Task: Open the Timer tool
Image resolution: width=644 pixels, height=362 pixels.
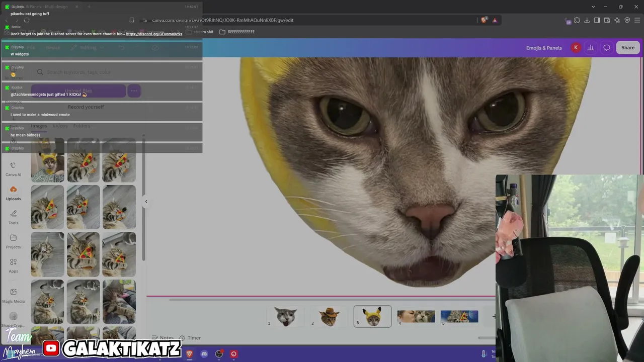Action: tap(190, 338)
